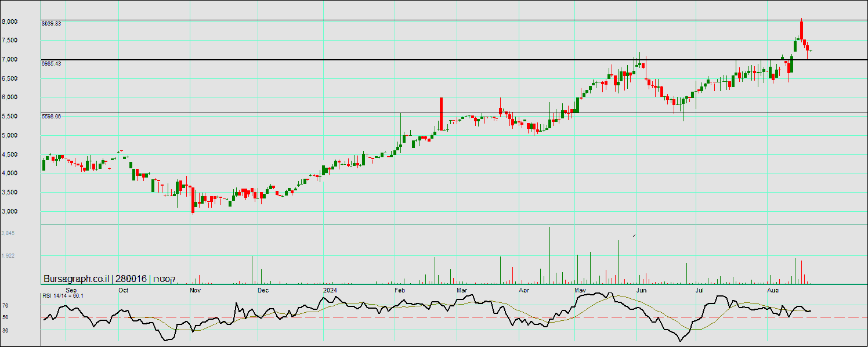The image size is (868, 347).
Task: Click the 1,922 volume axis label
Action: (x=8, y=256)
